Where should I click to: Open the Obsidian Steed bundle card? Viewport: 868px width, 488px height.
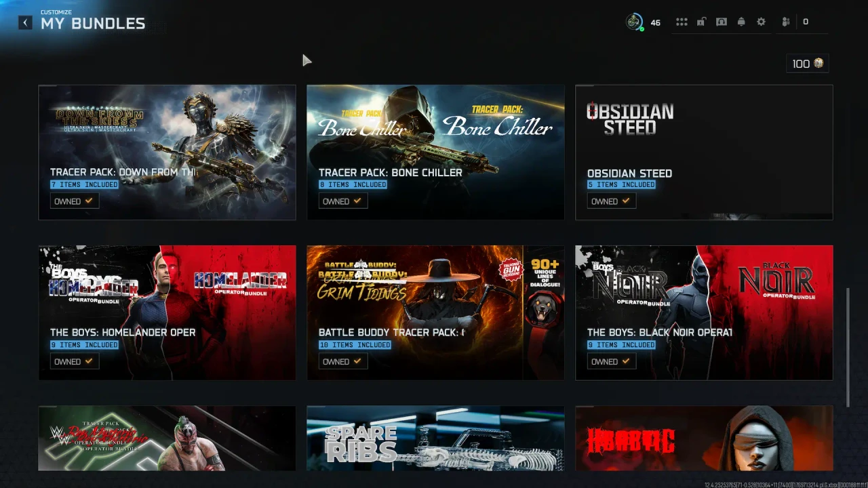[704, 152]
